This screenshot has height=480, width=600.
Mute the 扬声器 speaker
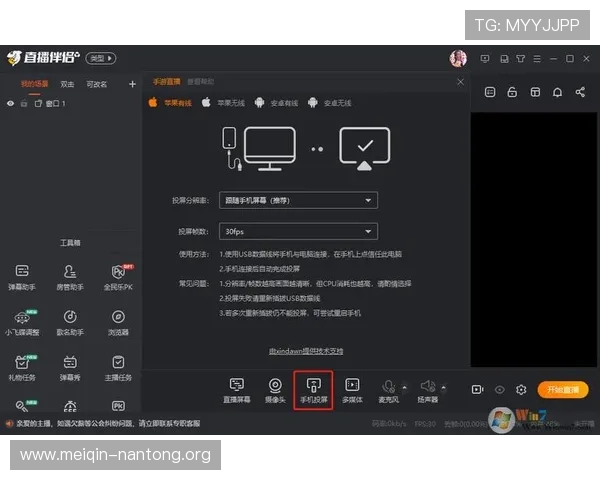[427, 390]
